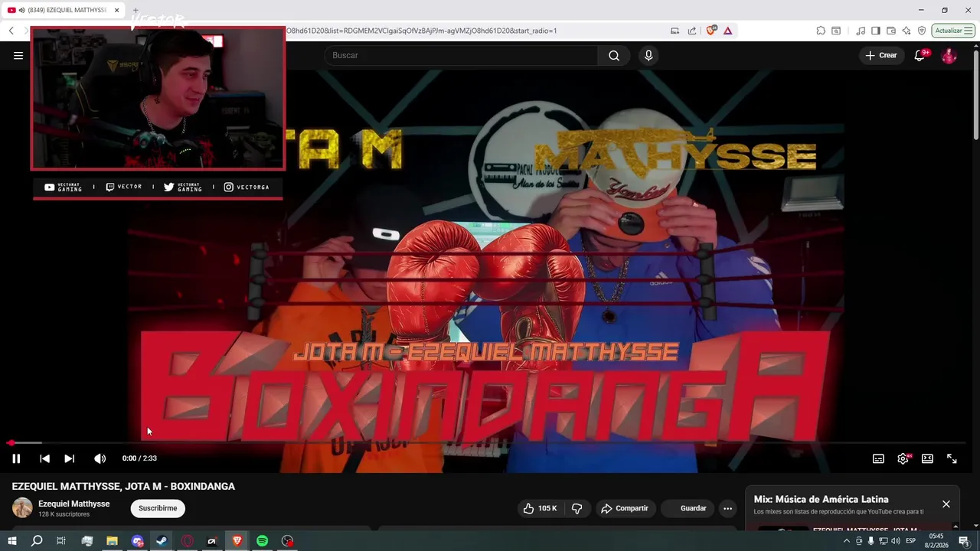Toggle the browser sidebar panel icon

pos(876,31)
